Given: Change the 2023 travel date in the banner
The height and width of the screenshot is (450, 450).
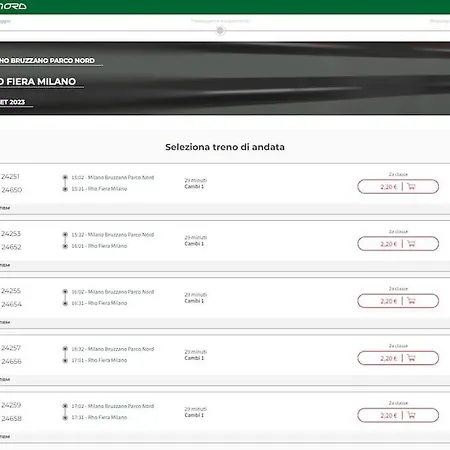Looking at the screenshot, I should (x=13, y=102).
